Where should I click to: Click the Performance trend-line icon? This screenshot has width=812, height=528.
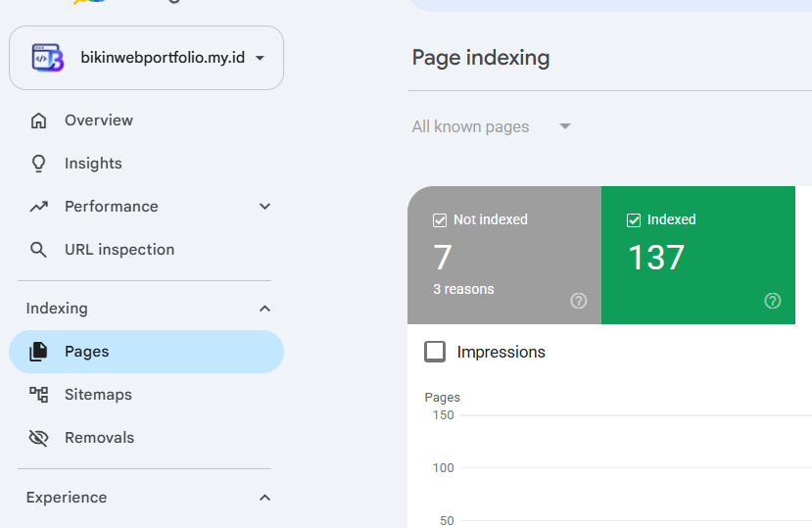coord(38,207)
